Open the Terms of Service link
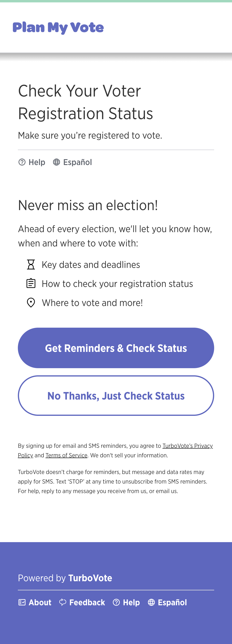The image size is (232, 644). coord(66,455)
